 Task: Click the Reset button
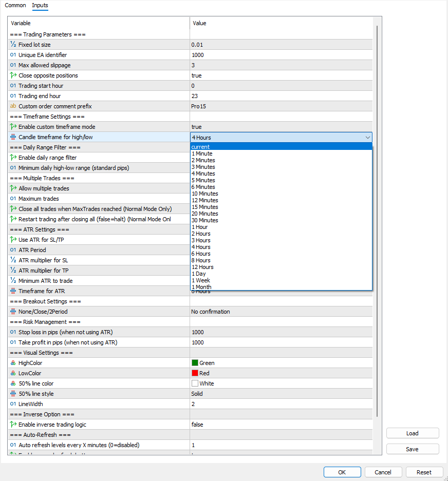(424, 472)
